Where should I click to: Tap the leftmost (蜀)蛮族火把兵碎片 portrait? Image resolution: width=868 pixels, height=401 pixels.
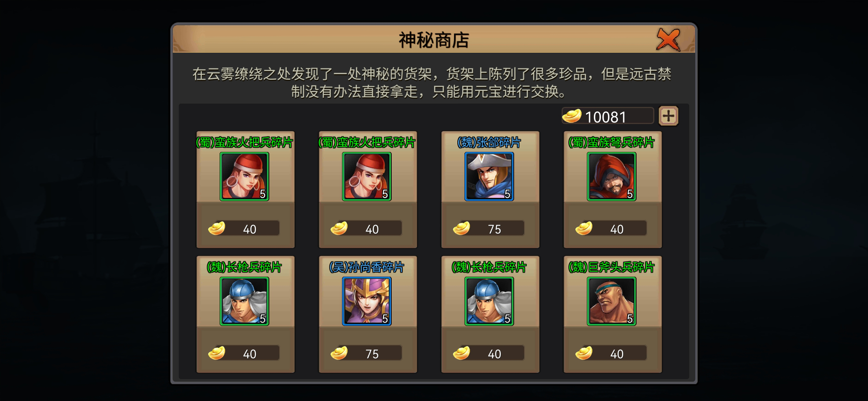pyautogui.click(x=244, y=176)
